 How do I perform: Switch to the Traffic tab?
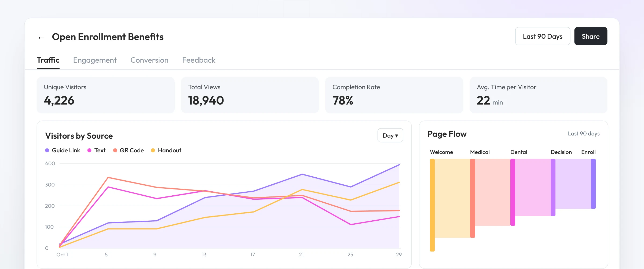click(48, 60)
